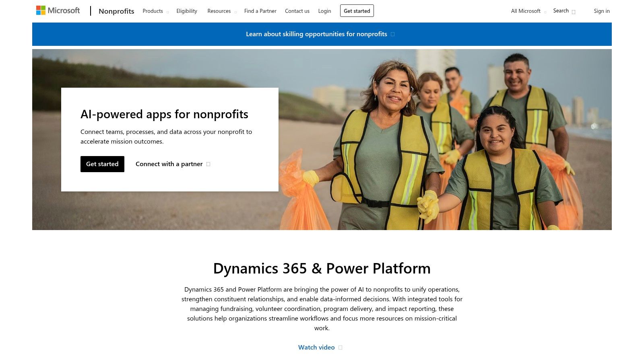Viewport: 644px width, 362px height.
Task: Click Watch video under Dynamics 365 description
Action: click(x=316, y=347)
